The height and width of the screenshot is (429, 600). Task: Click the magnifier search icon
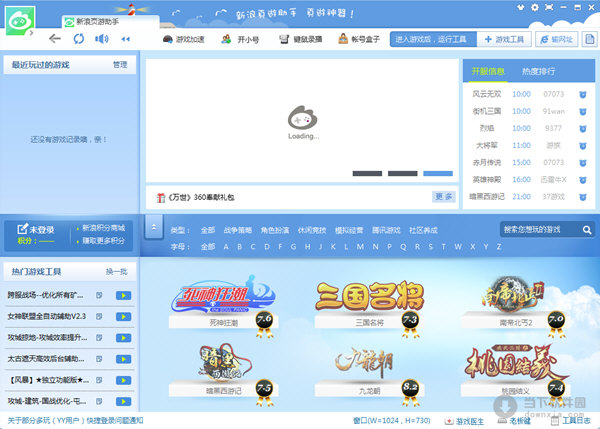[587, 230]
